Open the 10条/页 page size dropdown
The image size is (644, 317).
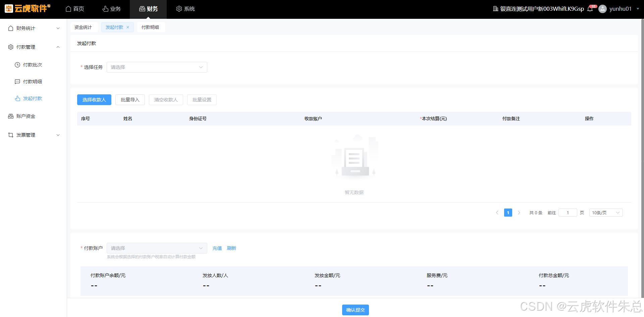(x=605, y=213)
